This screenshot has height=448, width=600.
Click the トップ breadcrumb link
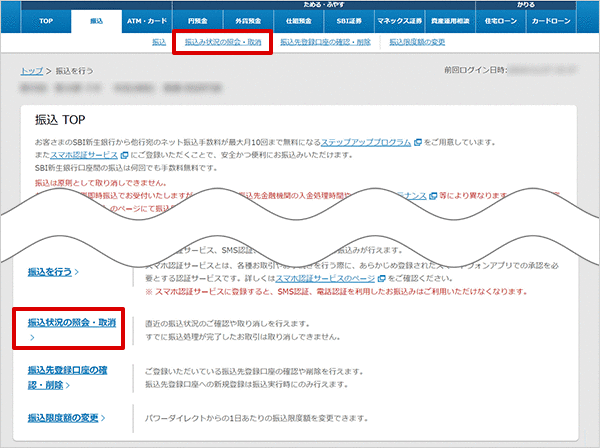coord(31,73)
